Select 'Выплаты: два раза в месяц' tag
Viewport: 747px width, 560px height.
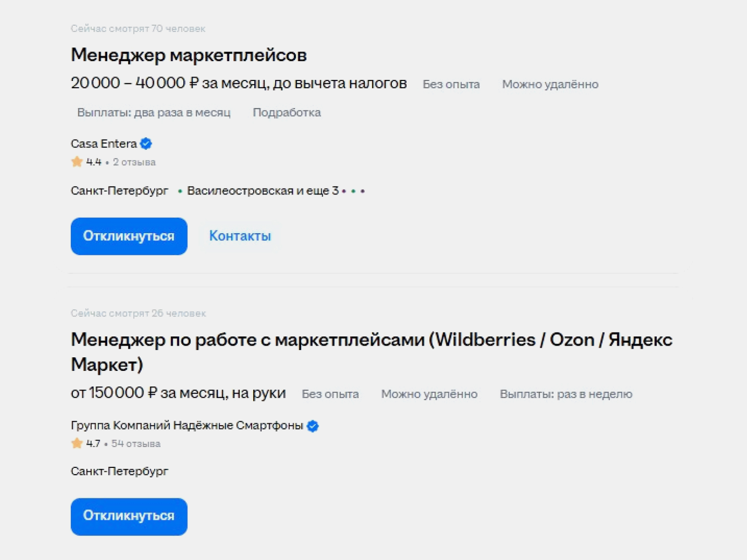coord(154,112)
